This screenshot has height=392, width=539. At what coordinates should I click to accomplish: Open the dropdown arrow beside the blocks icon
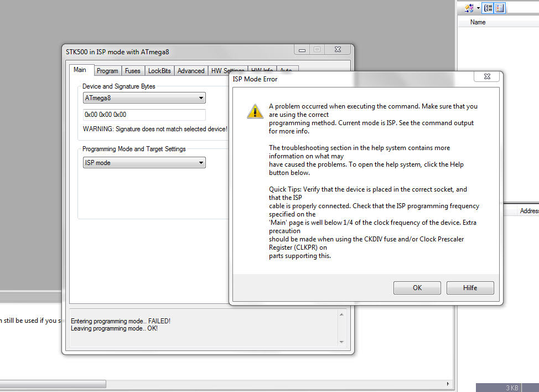(478, 8)
